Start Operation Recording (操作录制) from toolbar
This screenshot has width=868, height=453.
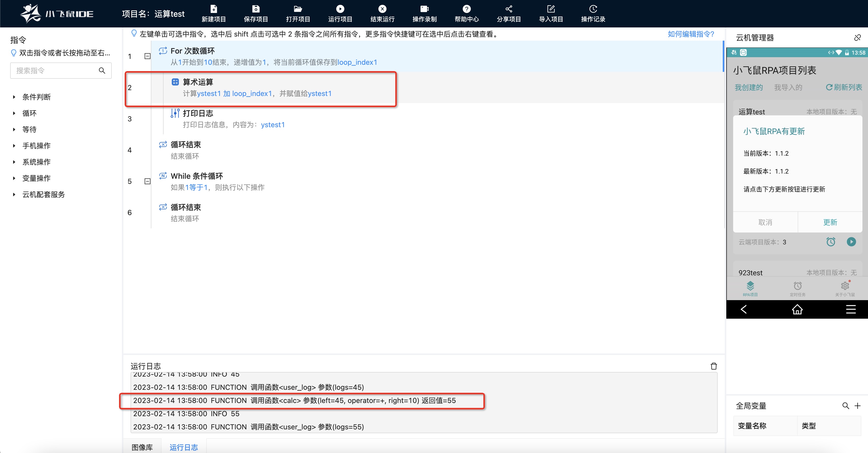pyautogui.click(x=424, y=9)
